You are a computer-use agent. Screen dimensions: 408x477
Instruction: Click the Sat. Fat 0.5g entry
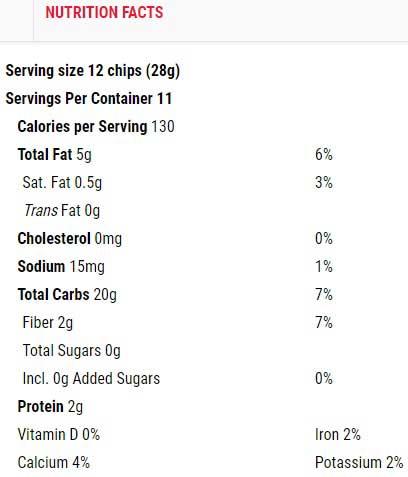pos(62,183)
